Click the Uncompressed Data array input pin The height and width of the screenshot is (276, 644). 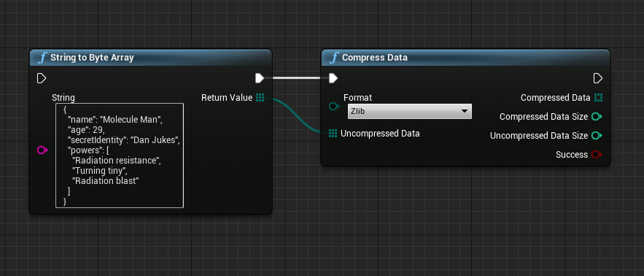click(x=333, y=134)
